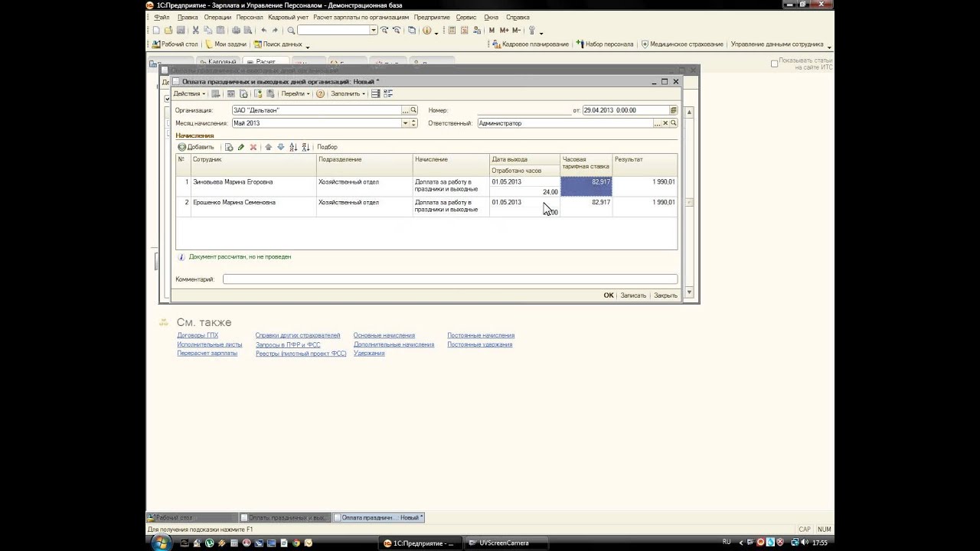Open the Calendar icon in main toolbar

464,31
